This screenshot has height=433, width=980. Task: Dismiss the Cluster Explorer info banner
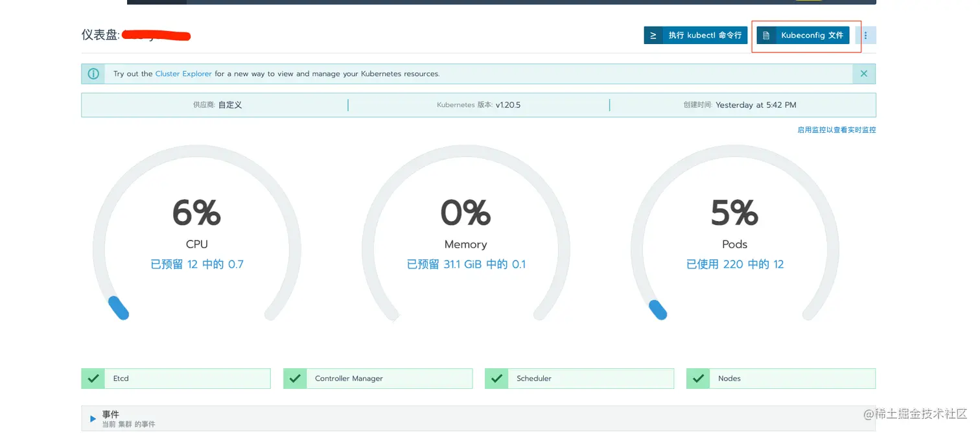(x=863, y=74)
